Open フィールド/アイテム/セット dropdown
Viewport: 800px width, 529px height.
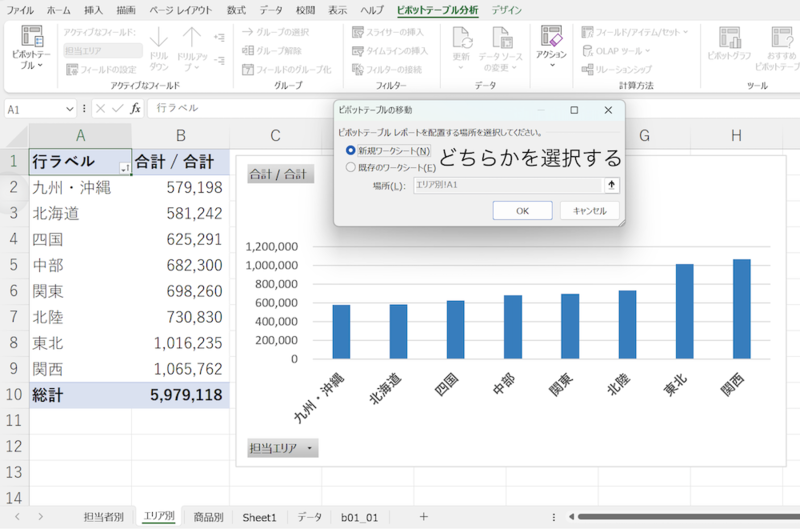point(635,32)
